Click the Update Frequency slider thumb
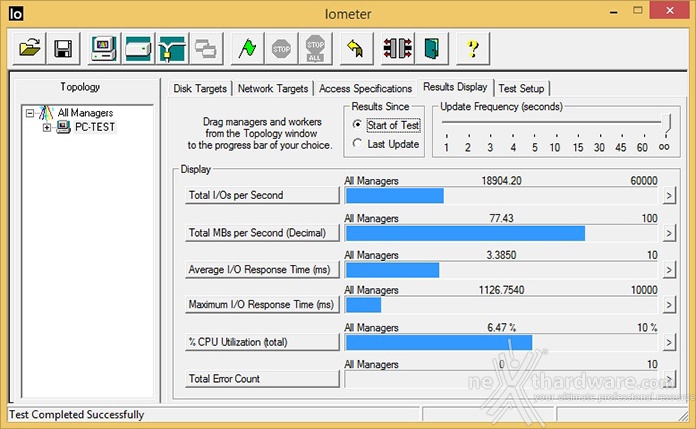 click(666, 122)
